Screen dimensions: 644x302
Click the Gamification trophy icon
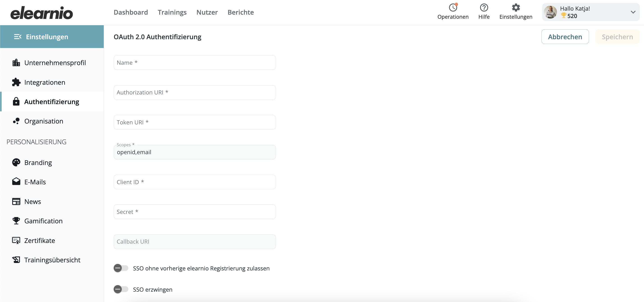point(16,221)
